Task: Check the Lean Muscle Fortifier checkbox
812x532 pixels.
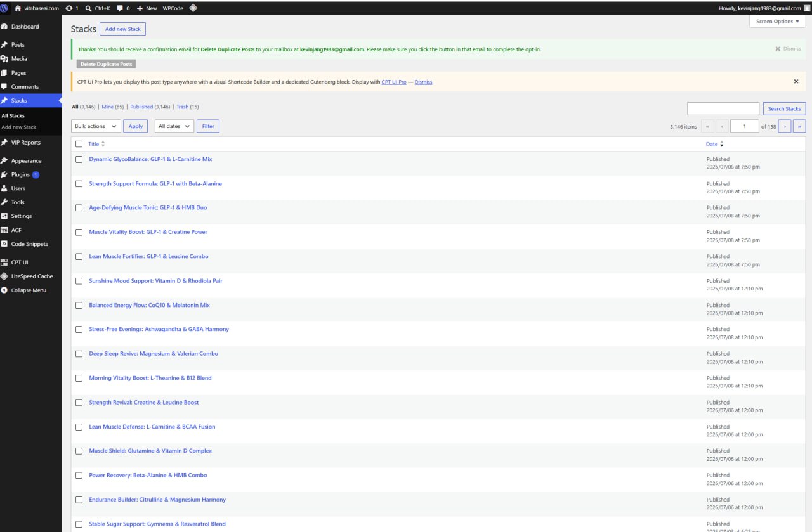Action: pyautogui.click(x=79, y=257)
